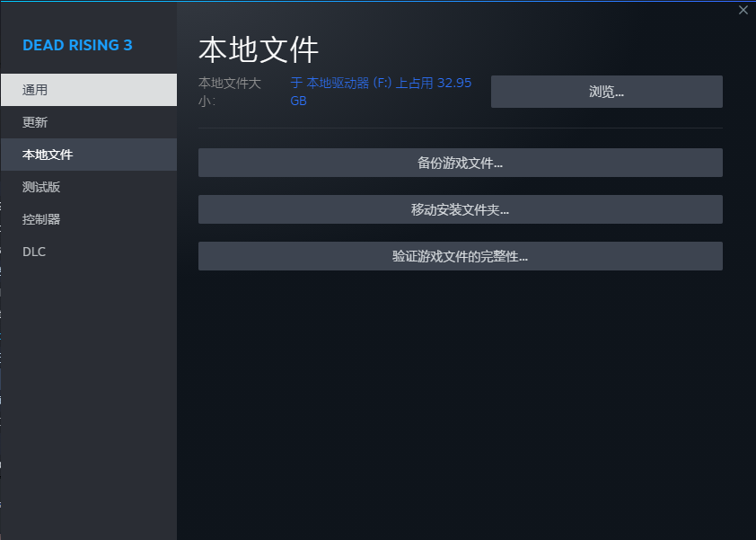Verify game files via 验证游戏文件的完整性...
Image resolution: width=756 pixels, height=540 pixels.
[x=460, y=255]
